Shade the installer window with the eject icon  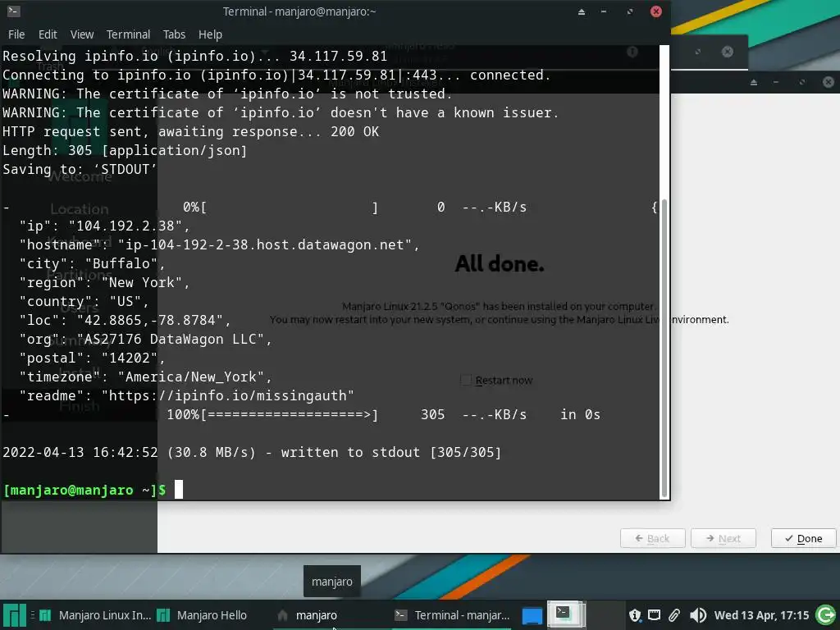(754, 82)
